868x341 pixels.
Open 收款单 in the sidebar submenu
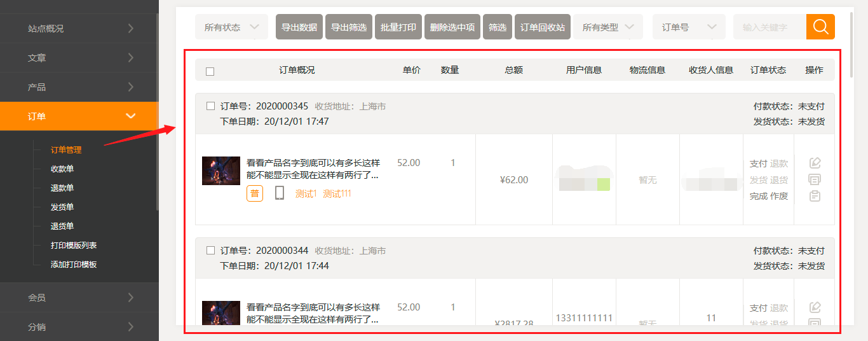coord(62,169)
